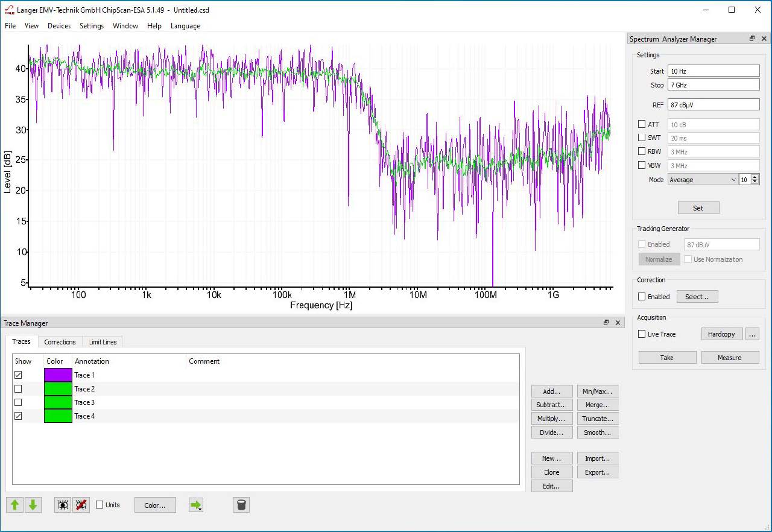Open the Devices menu
The width and height of the screenshot is (772, 532).
tap(59, 26)
